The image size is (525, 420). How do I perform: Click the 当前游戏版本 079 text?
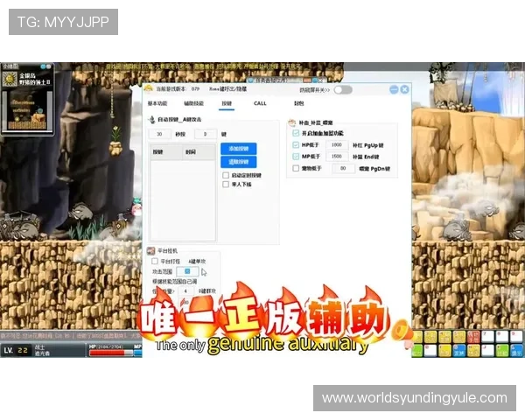tap(178, 88)
